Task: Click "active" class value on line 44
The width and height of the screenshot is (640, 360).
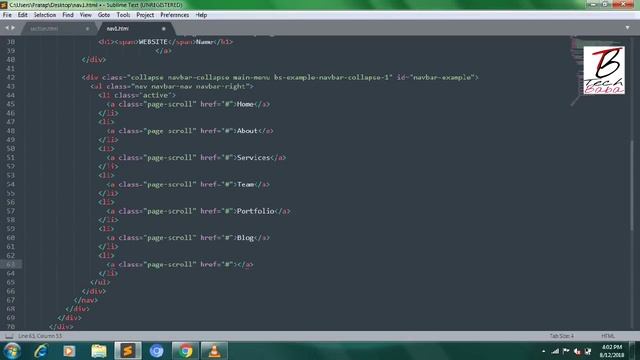Action: 155,95
